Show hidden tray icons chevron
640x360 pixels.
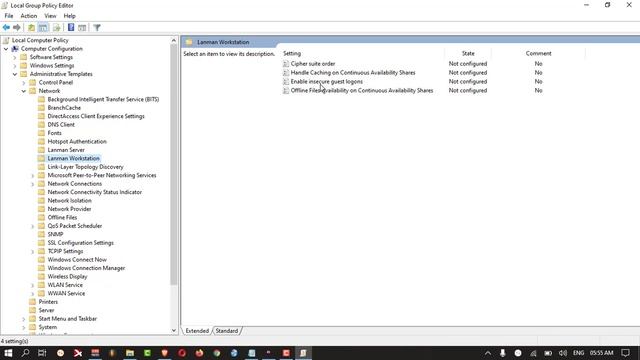pyautogui.click(x=488, y=353)
